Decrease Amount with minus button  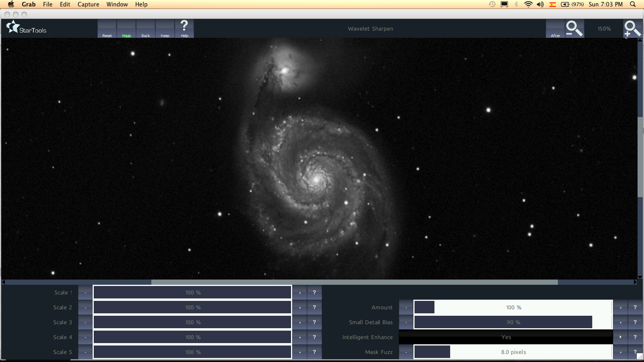pyautogui.click(x=406, y=307)
